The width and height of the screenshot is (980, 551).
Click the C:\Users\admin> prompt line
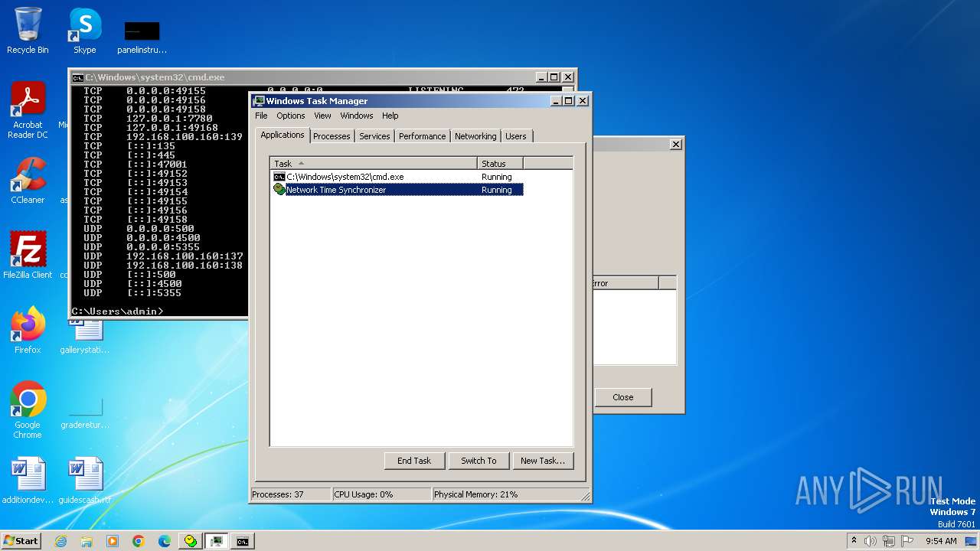[x=117, y=311]
